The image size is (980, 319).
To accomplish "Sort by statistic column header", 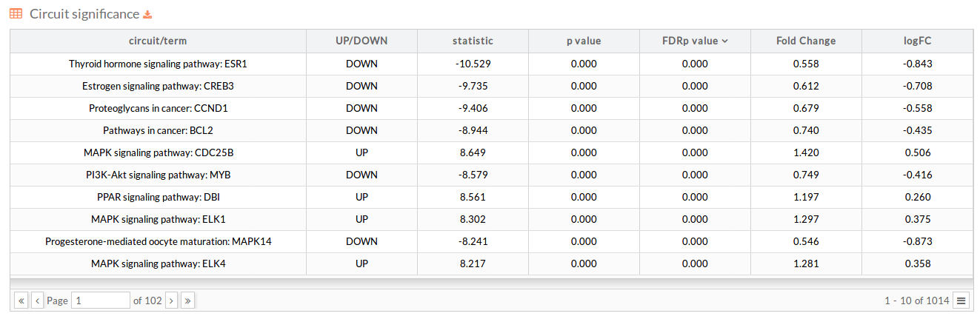I will coord(473,41).
